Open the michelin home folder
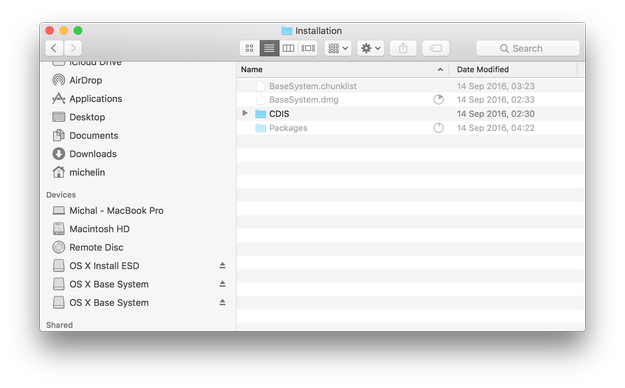The image size is (625, 388). pyautogui.click(x=87, y=172)
